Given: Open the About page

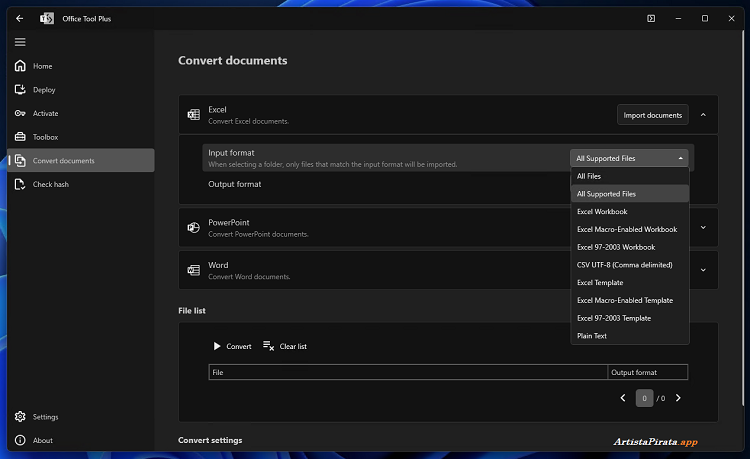Looking at the screenshot, I should click(80, 440).
